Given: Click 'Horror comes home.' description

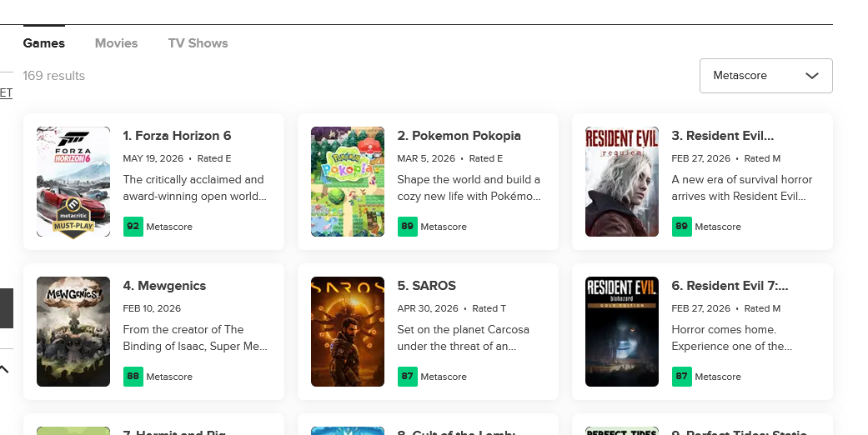Looking at the screenshot, I should (x=732, y=337).
